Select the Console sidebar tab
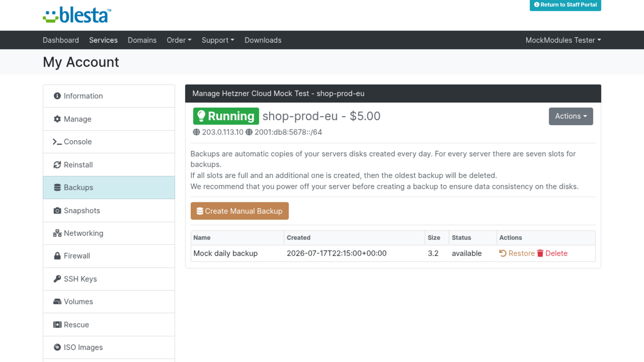Screen dimensions: 644x362 (x=109, y=142)
